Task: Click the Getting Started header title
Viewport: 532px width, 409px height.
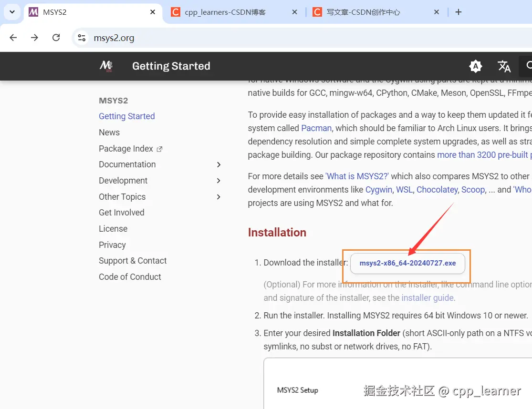Action: click(171, 66)
